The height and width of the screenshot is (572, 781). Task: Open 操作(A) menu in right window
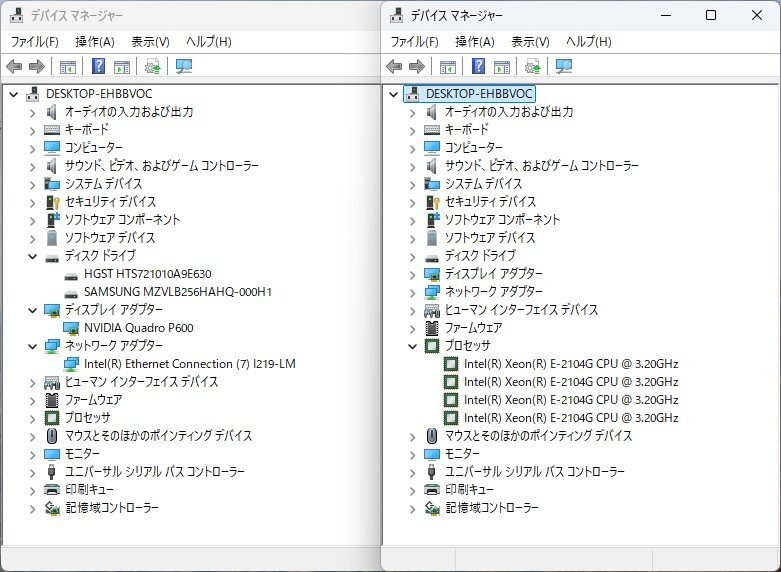475,41
